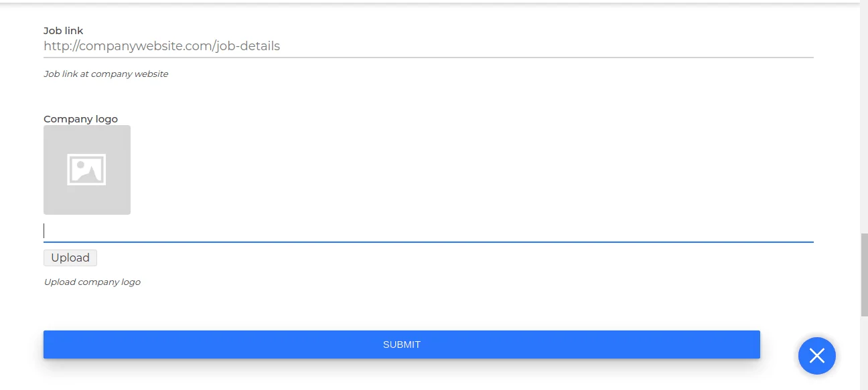
Task: Click the vertical scrollbar thumb
Action: (863, 274)
